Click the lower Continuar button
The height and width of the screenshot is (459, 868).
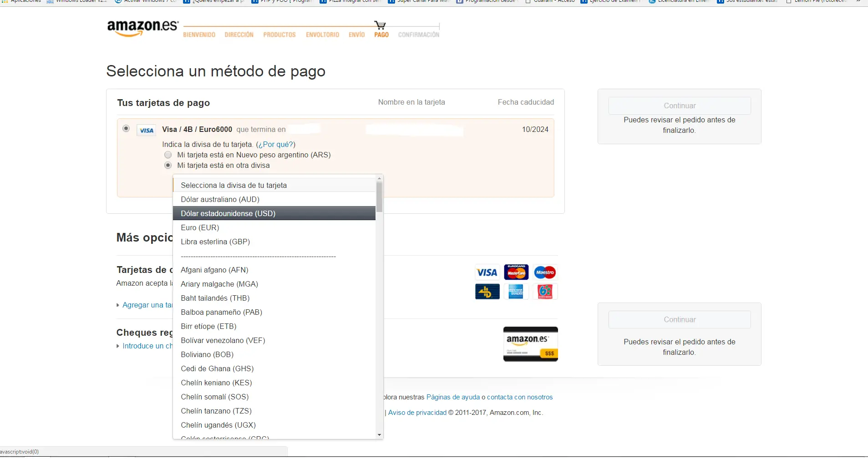680,319
